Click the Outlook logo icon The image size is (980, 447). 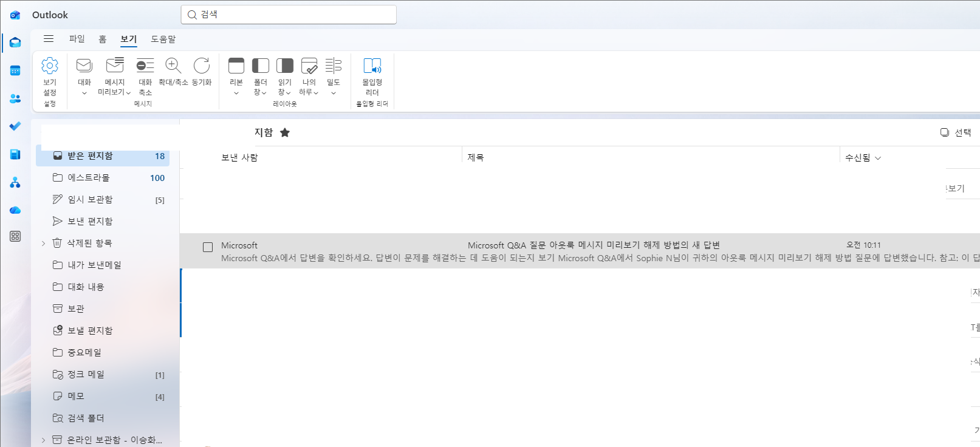(15, 15)
